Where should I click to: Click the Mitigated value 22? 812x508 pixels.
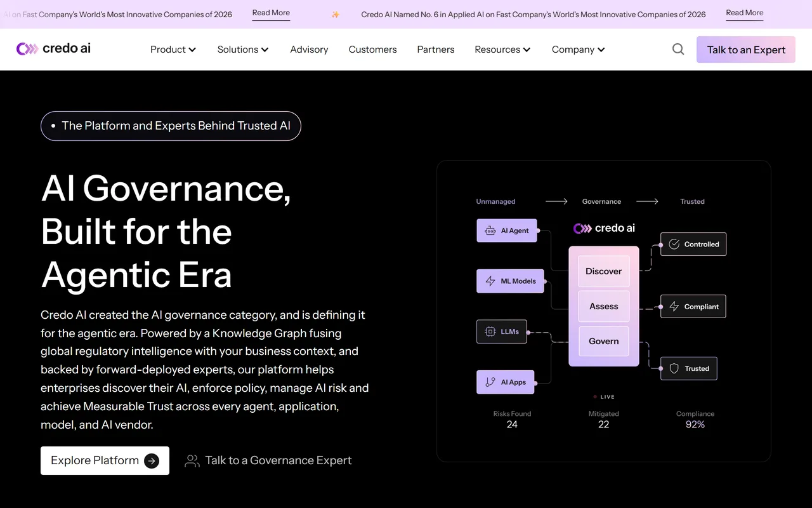(604, 425)
